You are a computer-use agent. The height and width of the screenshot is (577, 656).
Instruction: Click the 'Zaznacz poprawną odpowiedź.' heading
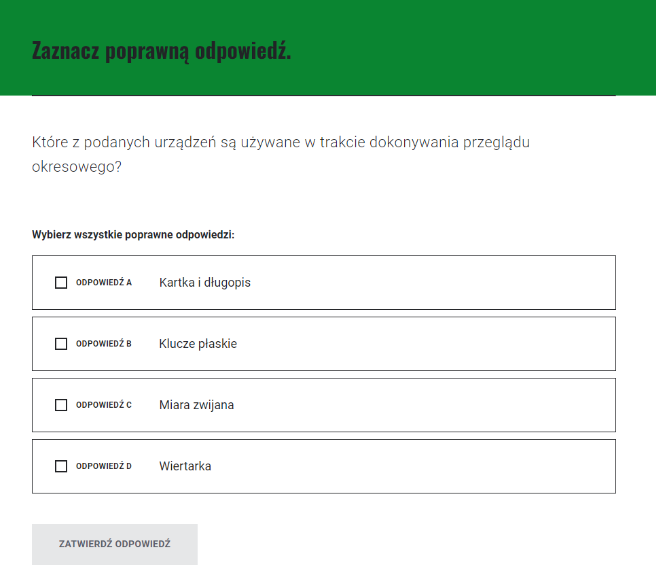point(162,51)
